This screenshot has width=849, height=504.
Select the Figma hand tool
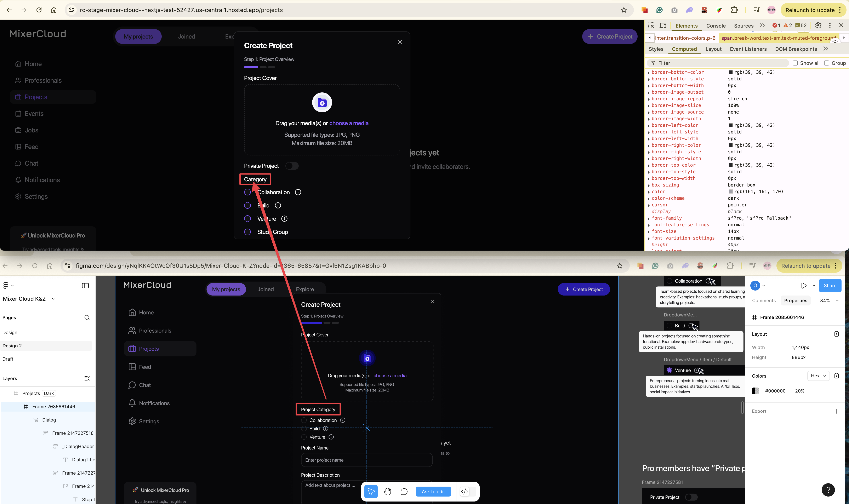coord(387,491)
